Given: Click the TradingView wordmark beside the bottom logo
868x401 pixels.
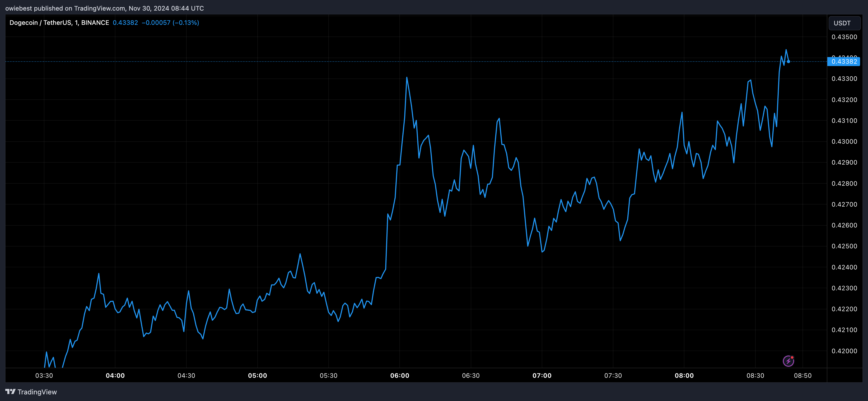Looking at the screenshot, I should click(x=38, y=392).
